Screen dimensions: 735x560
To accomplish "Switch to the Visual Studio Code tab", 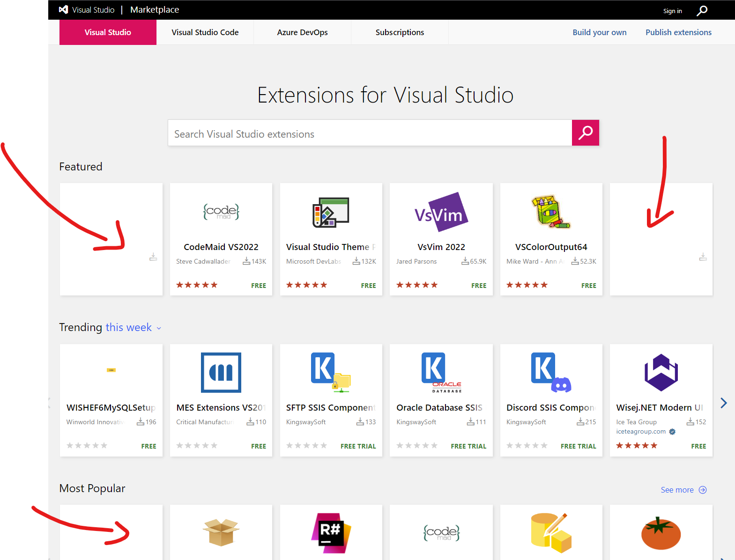I will pyautogui.click(x=205, y=32).
